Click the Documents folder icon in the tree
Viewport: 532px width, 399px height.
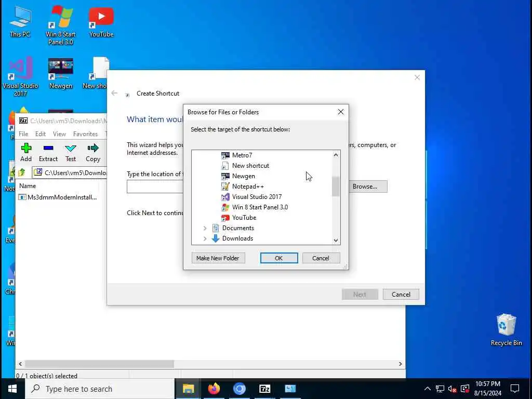click(x=216, y=228)
